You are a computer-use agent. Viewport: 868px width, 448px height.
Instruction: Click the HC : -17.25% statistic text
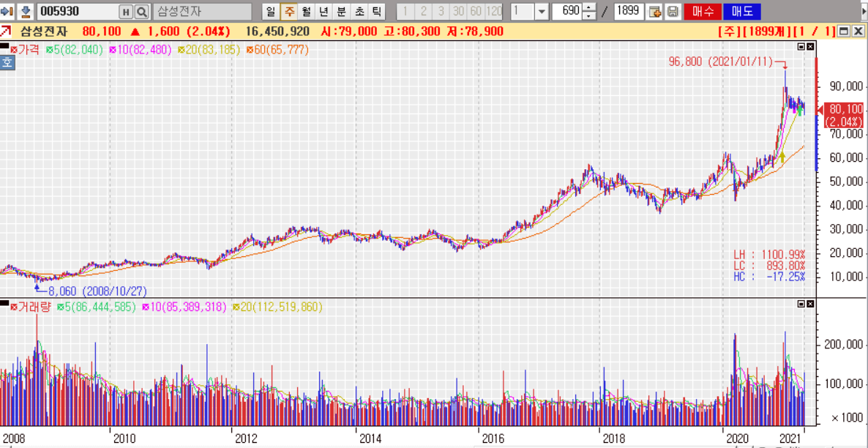(769, 276)
